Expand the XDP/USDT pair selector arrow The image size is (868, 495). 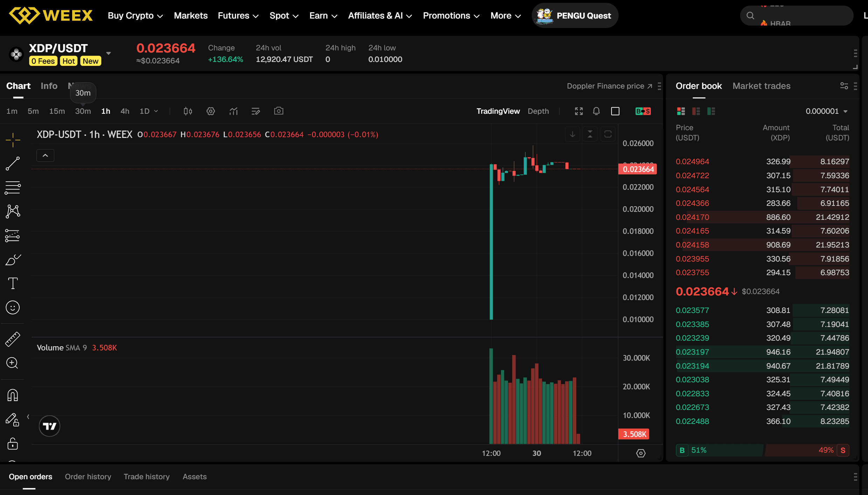click(109, 54)
